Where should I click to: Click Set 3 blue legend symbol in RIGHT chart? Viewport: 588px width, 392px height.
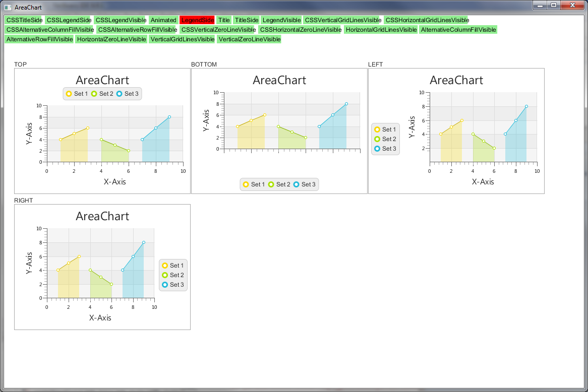coord(165,285)
